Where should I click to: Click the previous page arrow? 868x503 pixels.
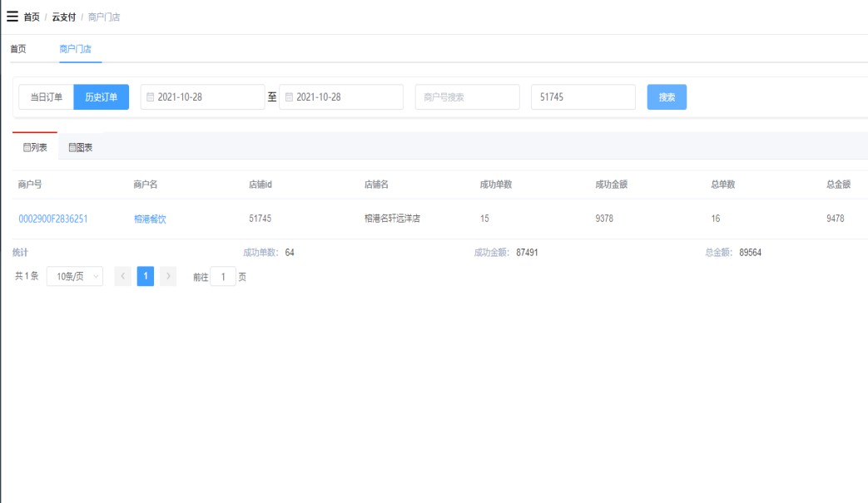[123, 277]
